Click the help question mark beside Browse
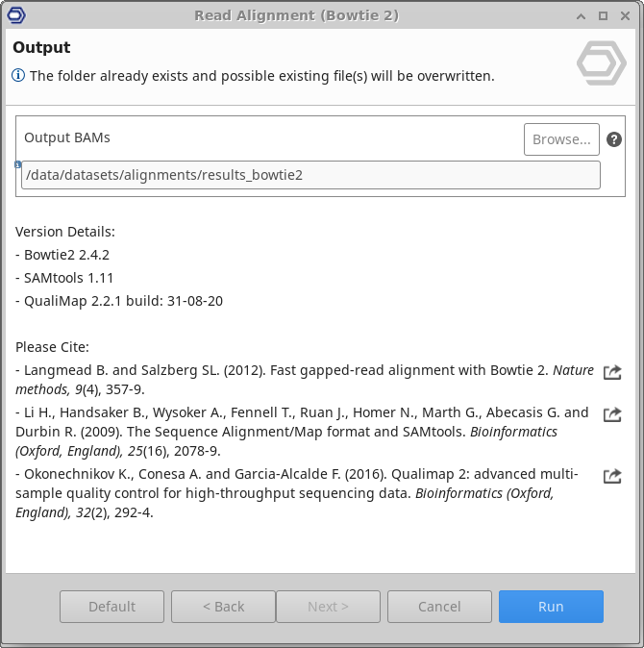 point(614,139)
